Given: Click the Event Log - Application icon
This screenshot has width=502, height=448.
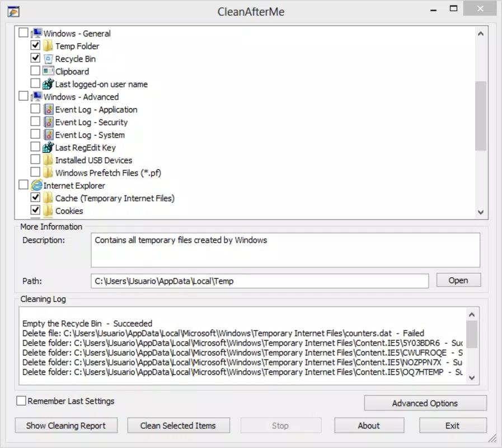Looking at the screenshot, I should (x=48, y=109).
